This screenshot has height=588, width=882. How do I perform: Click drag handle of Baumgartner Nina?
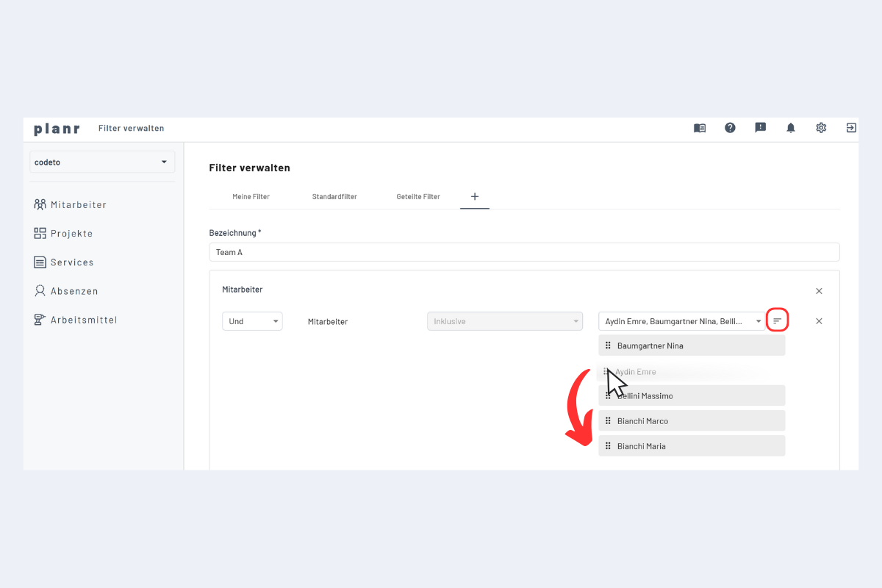(608, 345)
